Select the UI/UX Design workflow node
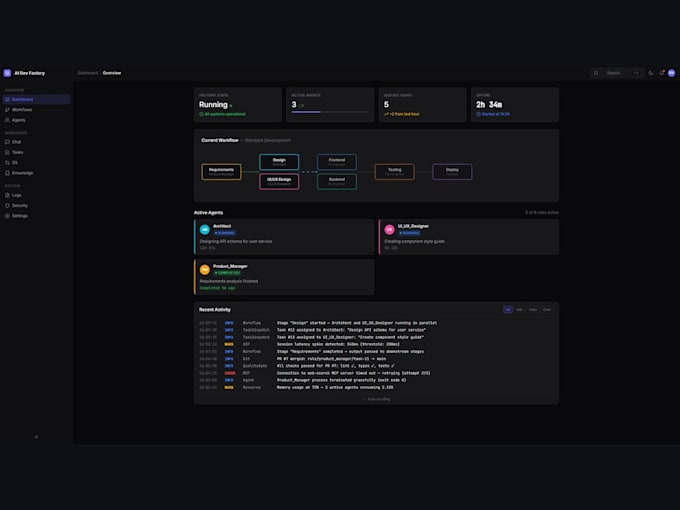This screenshot has width=680, height=510. pos(279,181)
